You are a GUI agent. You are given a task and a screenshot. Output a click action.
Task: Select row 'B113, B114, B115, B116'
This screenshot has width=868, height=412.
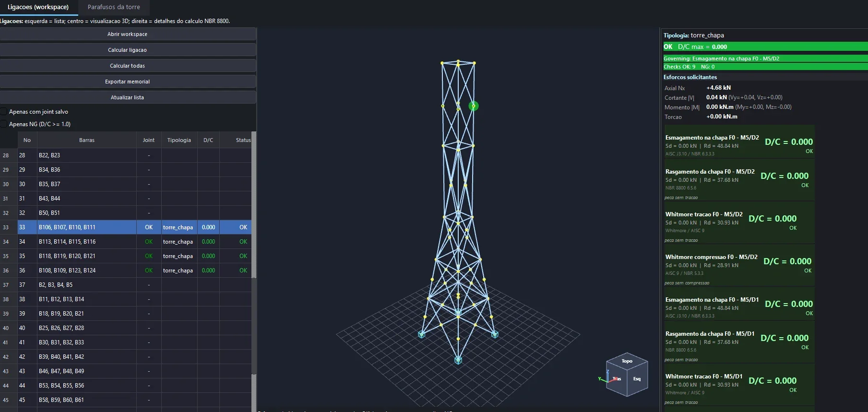(x=134, y=242)
